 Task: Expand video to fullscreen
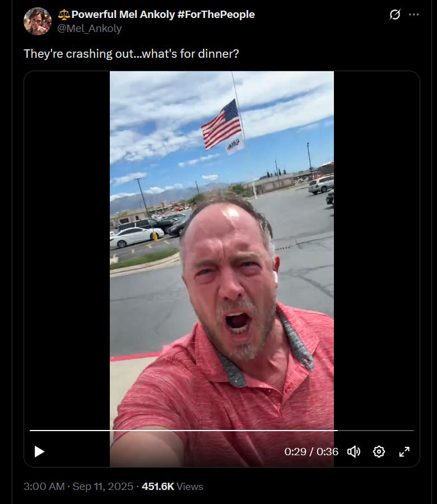405,452
